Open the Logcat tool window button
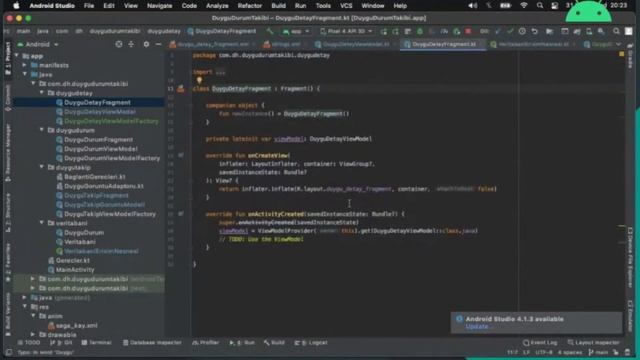 point(311,343)
